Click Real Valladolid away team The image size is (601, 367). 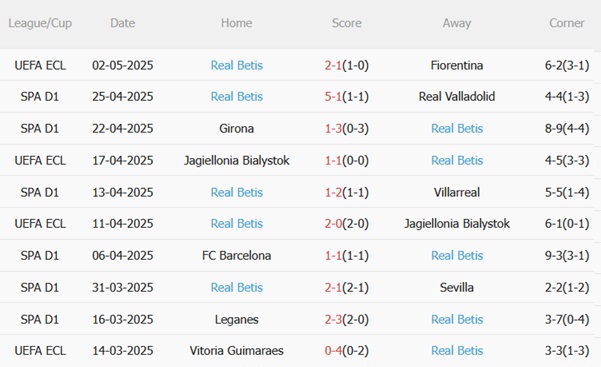(456, 96)
